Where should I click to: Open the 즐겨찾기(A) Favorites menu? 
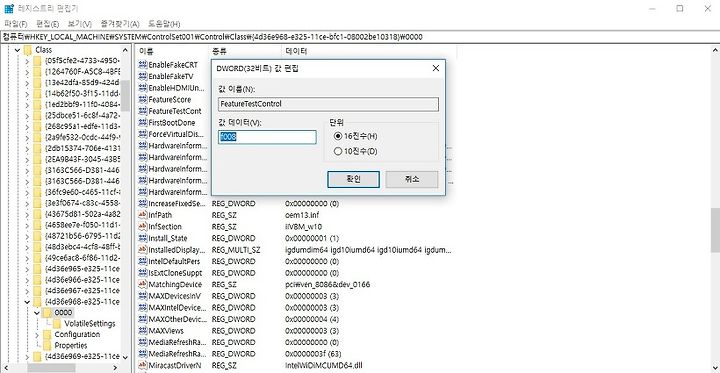[120, 24]
